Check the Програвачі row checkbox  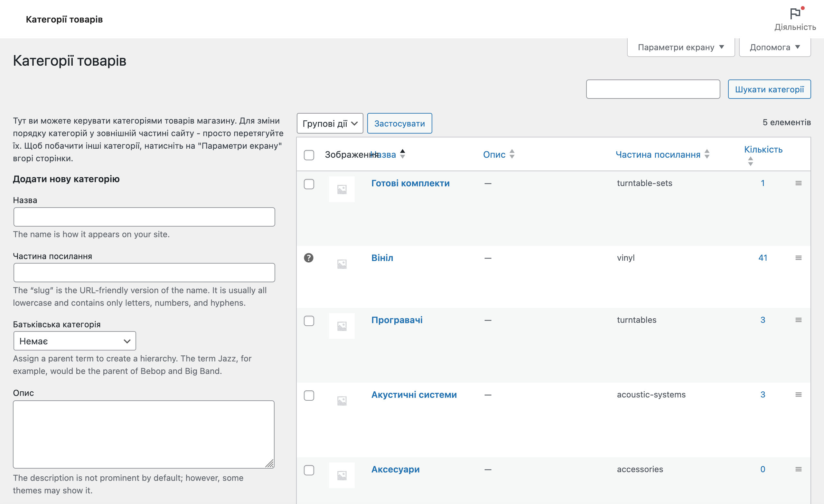[309, 321]
